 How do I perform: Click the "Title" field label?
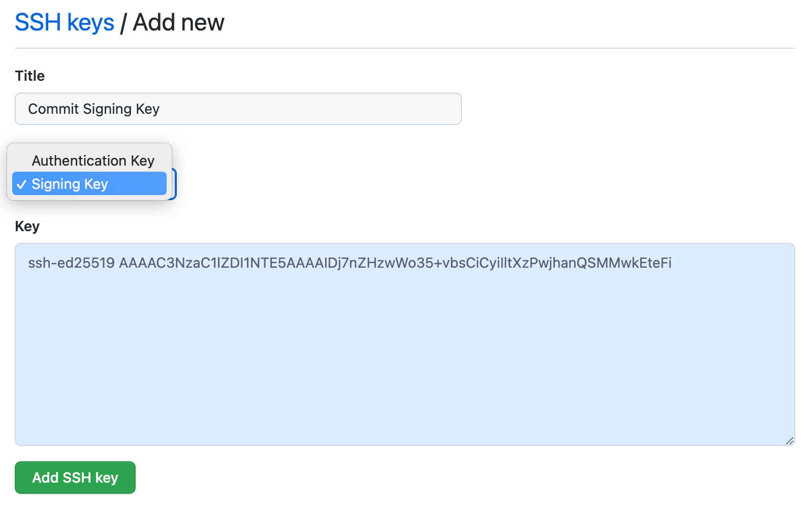pyautogui.click(x=29, y=76)
